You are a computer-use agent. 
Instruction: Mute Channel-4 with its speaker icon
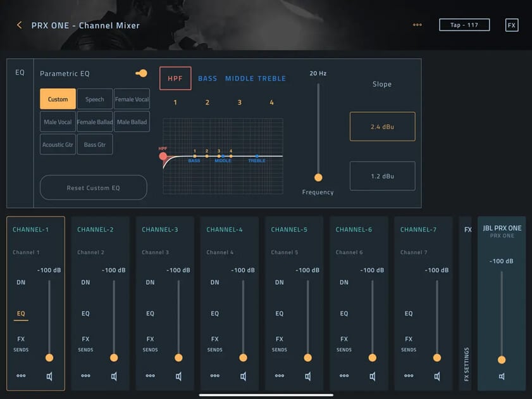coord(244,376)
